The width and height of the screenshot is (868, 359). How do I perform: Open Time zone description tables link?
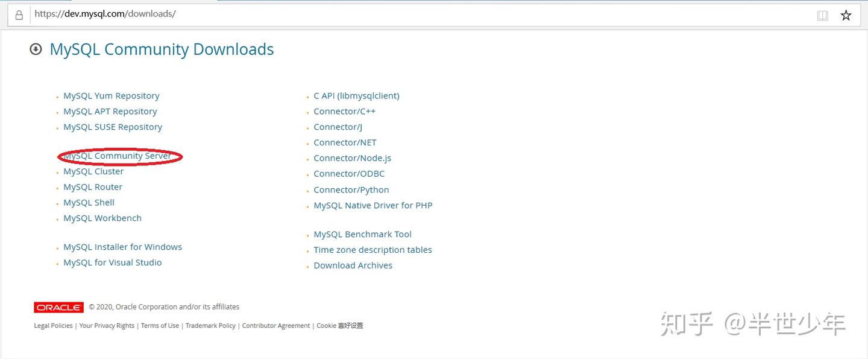373,250
